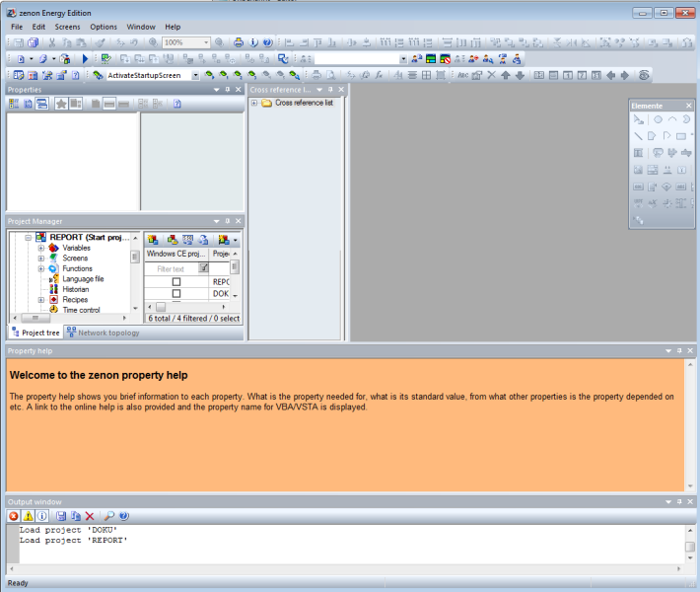Open the Options menu
This screenshot has width=700, height=592.
coord(104,27)
